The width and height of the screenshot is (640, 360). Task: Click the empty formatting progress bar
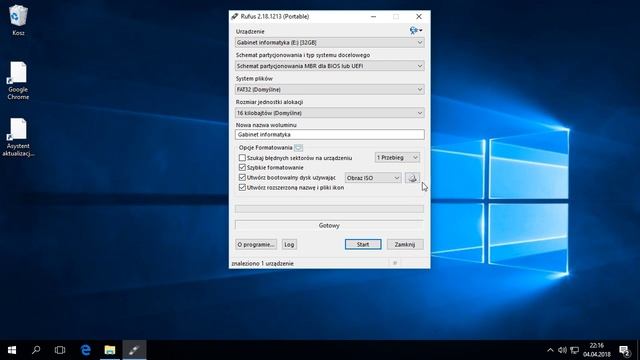click(x=329, y=209)
